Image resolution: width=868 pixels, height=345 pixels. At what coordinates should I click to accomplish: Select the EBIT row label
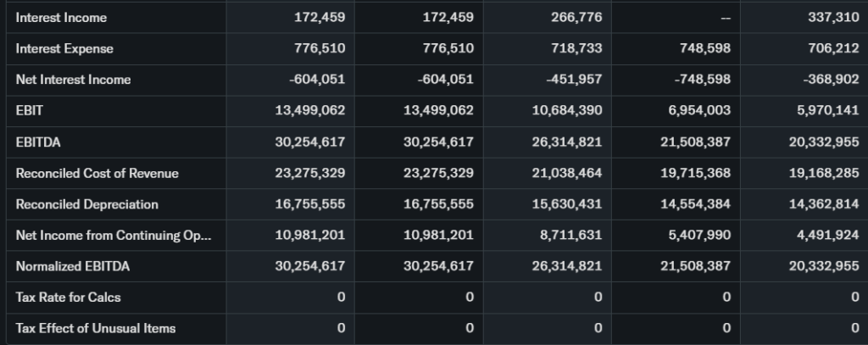[28, 110]
